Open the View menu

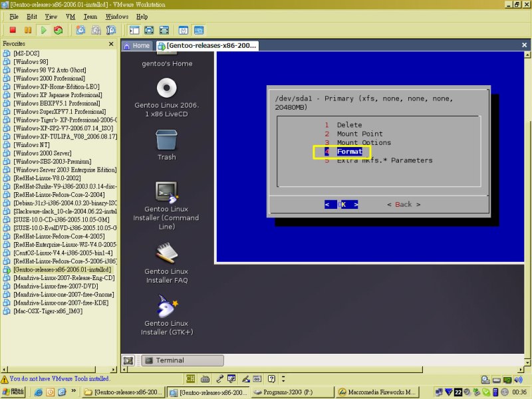[51, 17]
